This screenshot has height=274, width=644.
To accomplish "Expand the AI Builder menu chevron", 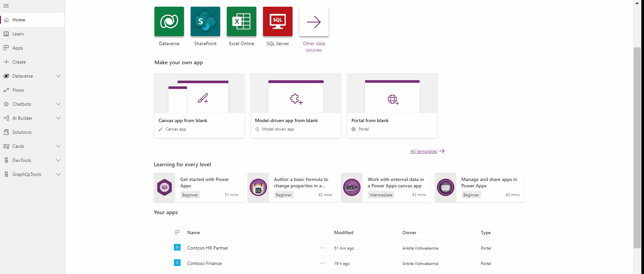I will pos(58,118).
